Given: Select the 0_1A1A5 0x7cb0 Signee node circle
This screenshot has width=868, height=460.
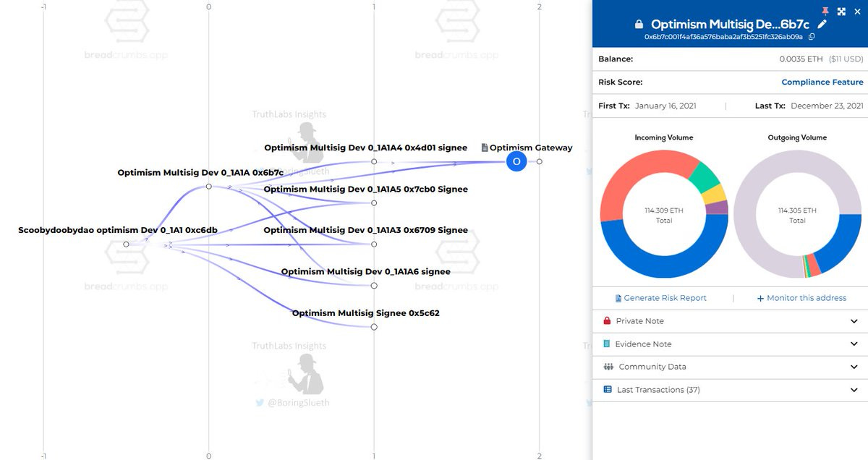Looking at the screenshot, I should 374,203.
